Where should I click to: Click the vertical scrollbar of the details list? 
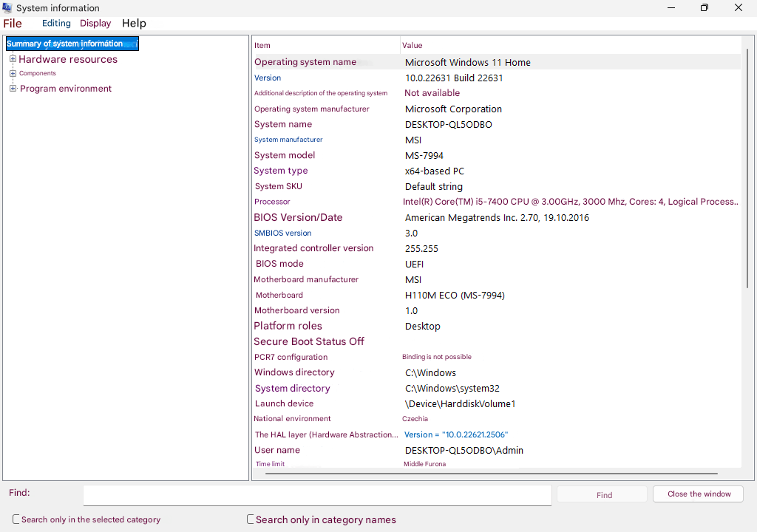click(747, 169)
